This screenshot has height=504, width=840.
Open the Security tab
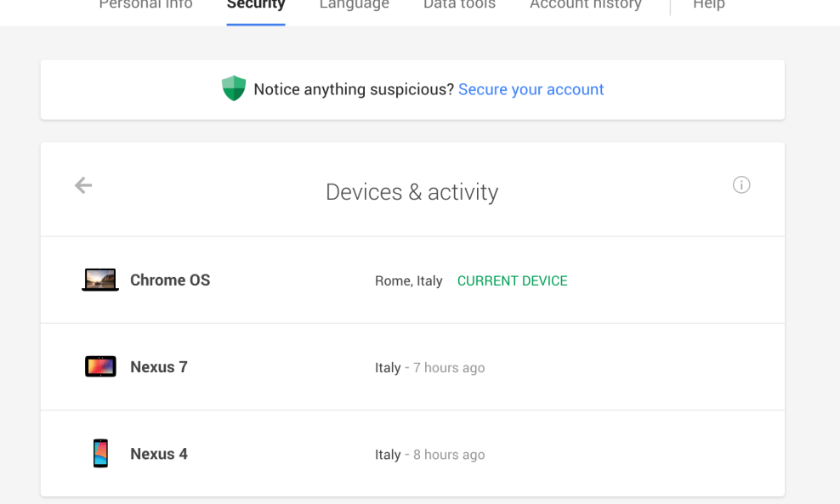click(256, 5)
